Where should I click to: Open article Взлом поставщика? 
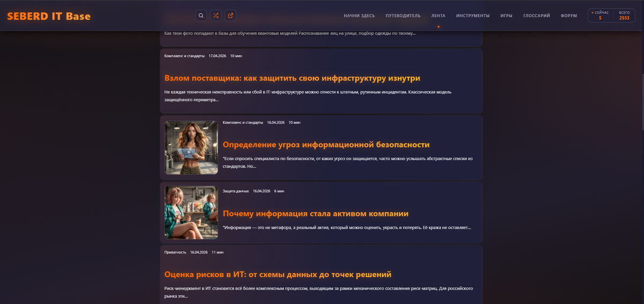(292, 78)
